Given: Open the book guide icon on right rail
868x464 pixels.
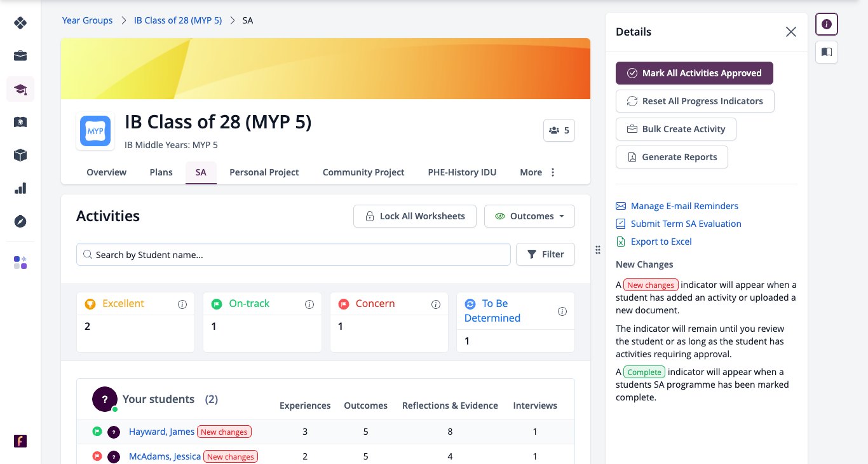Looking at the screenshot, I should tap(827, 52).
